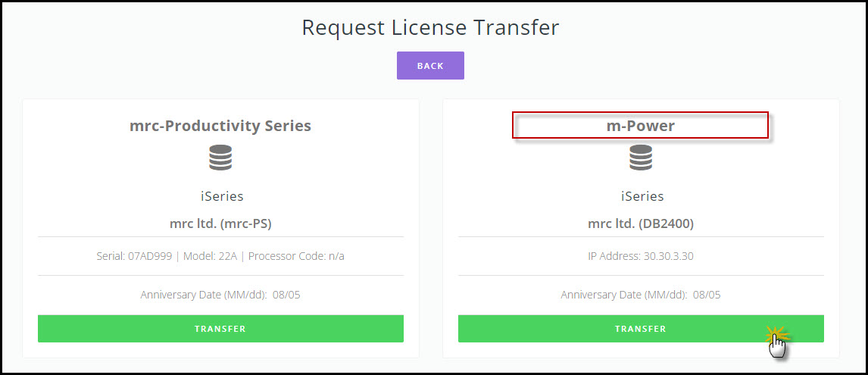Click the Serial 07AD999 text
The image size is (868, 375).
click(126, 256)
